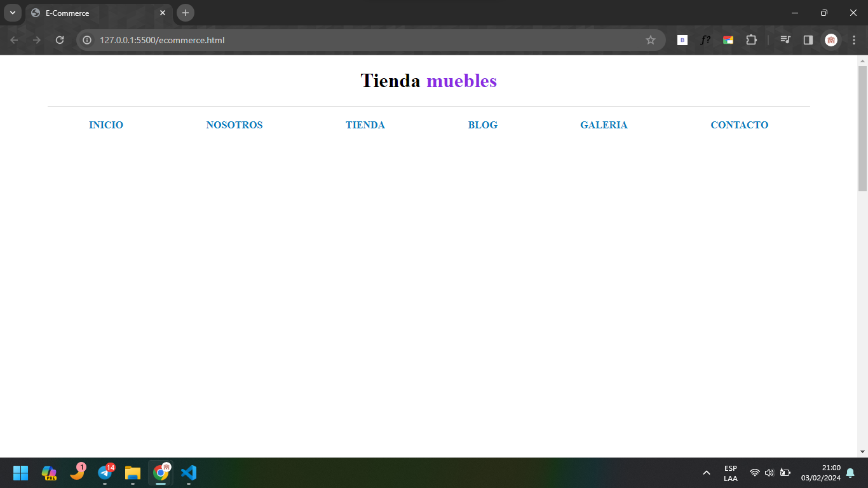Open the BLOG nav link
This screenshot has width=868, height=488.
pos(483,125)
